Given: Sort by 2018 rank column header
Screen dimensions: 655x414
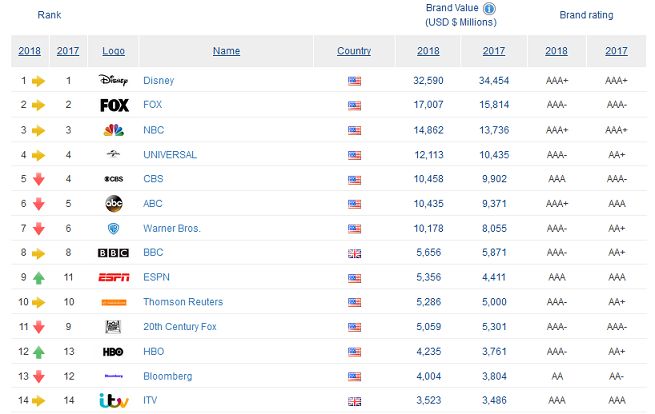Looking at the screenshot, I should 29,51.
